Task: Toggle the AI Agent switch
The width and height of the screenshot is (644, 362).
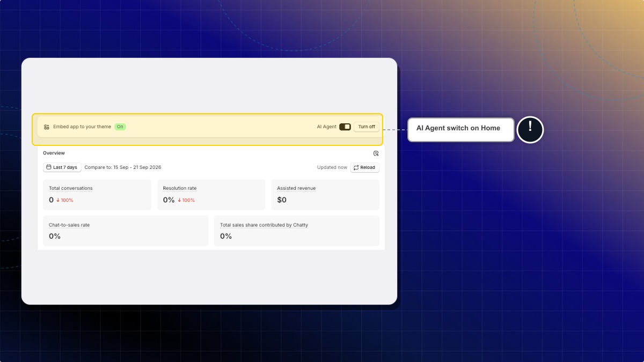Action: click(x=345, y=127)
